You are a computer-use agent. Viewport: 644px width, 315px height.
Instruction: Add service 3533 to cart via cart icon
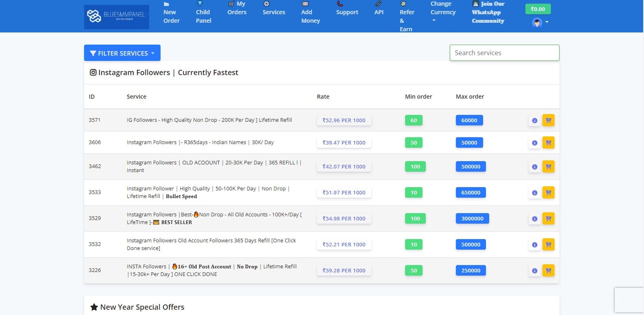pyautogui.click(x=548, y=193)
